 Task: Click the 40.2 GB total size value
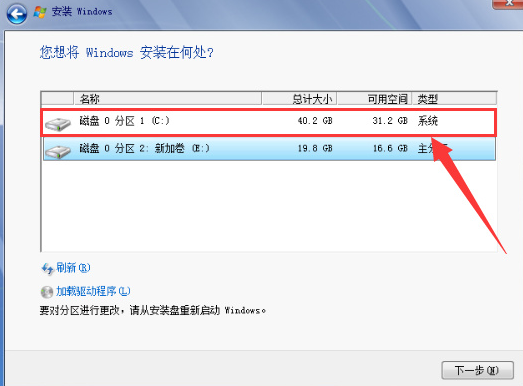pyautogui.click(x=315, y=121)
